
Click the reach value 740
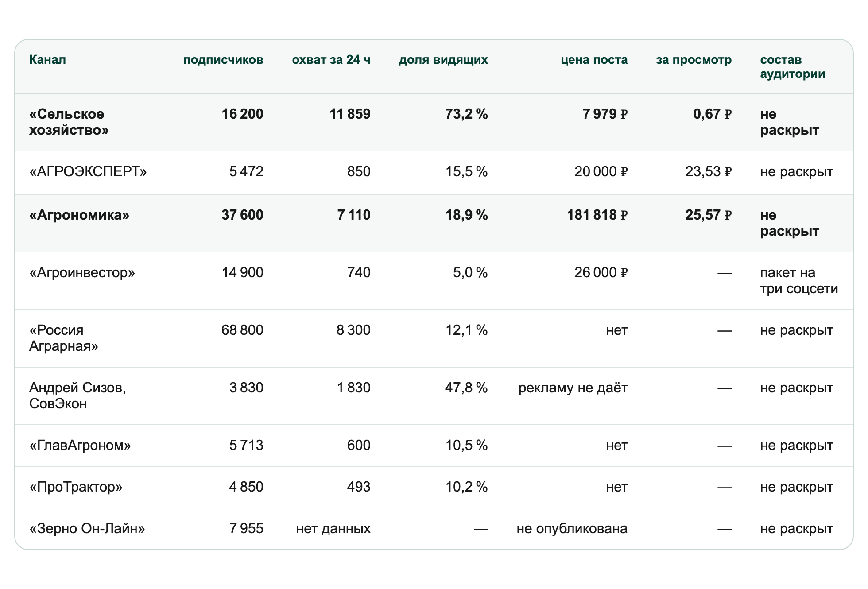[x=359, y=273]
